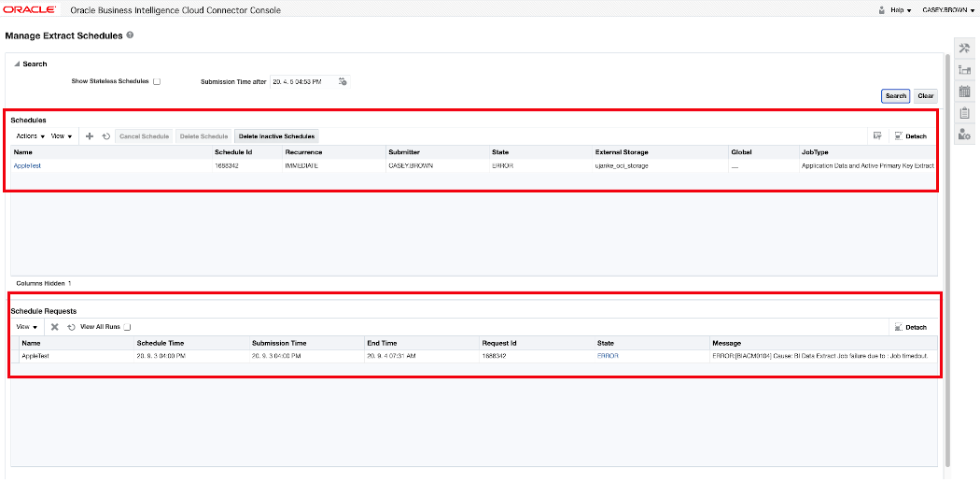
Task: Click the Delete Inactive Schedules button
Action: tap(276, 136)
